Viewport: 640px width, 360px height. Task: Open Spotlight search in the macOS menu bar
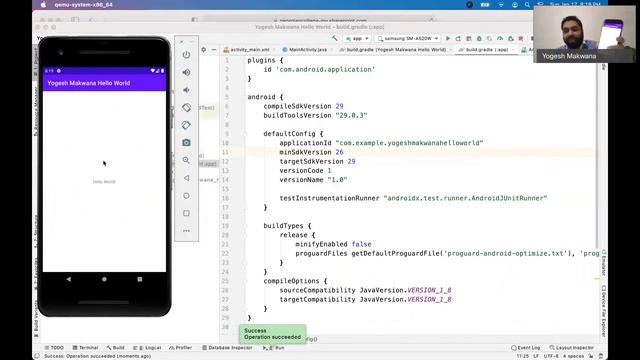pyautogui.click(x=527, y=4)
